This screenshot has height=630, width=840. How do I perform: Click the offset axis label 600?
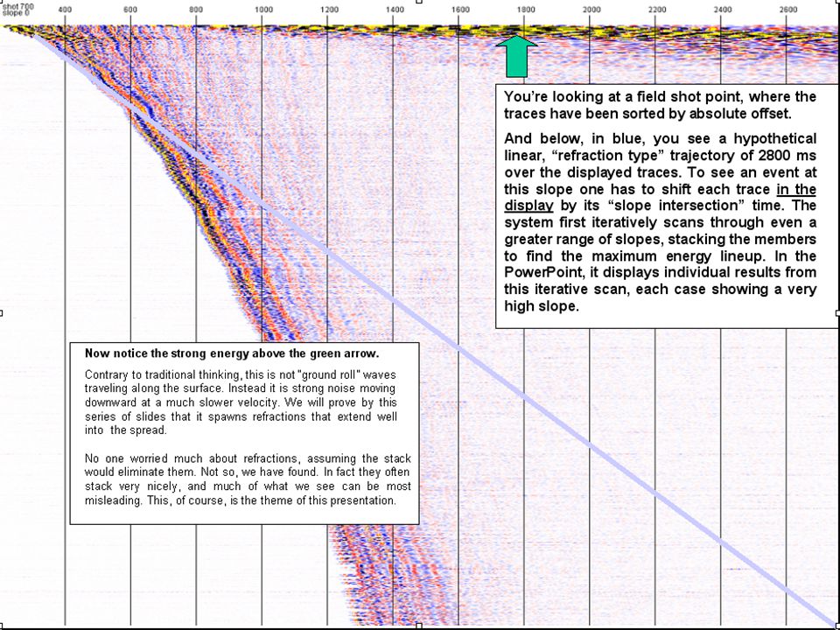coord(130,10)
